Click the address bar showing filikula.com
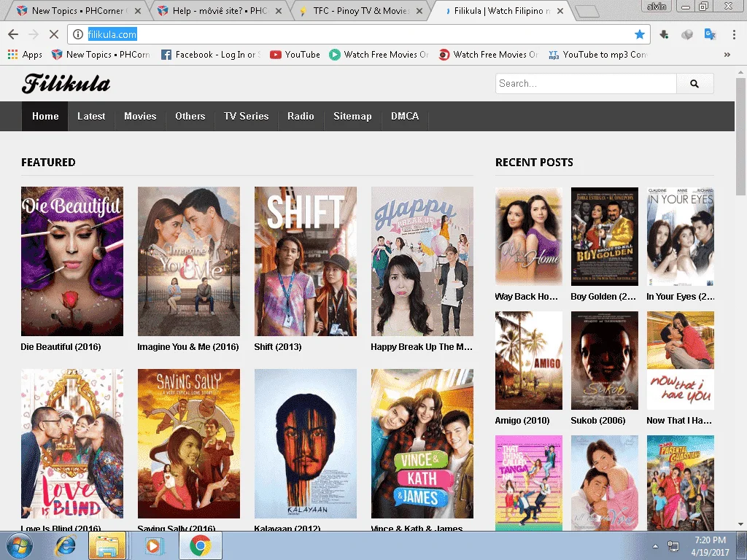The width and height of the screenshot is (747, 560). click(358, 34)
